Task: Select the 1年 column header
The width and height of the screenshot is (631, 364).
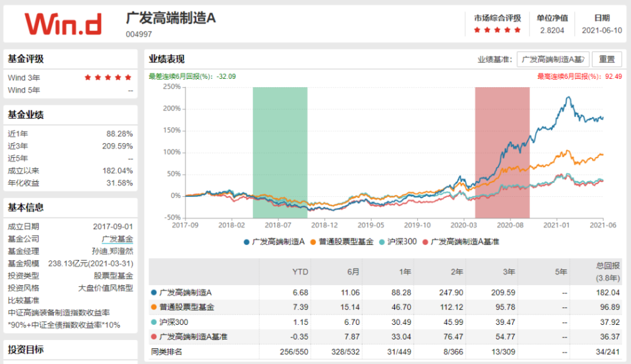Action: (405, 272)
